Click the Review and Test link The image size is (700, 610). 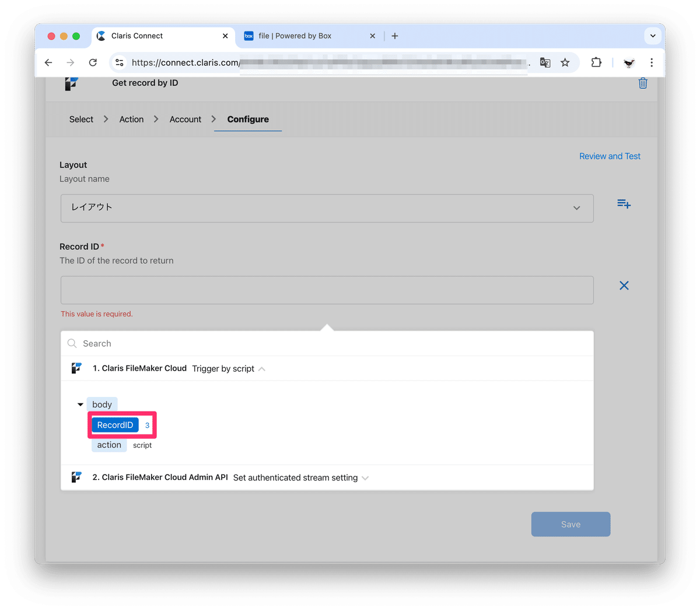point(610,156)
